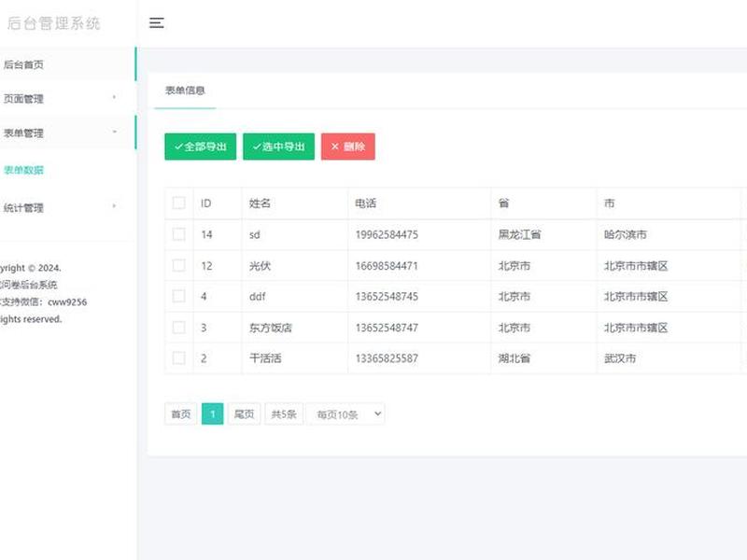Click the name cell sd
This screenshot has height=560, width=747.
point(254,235)
